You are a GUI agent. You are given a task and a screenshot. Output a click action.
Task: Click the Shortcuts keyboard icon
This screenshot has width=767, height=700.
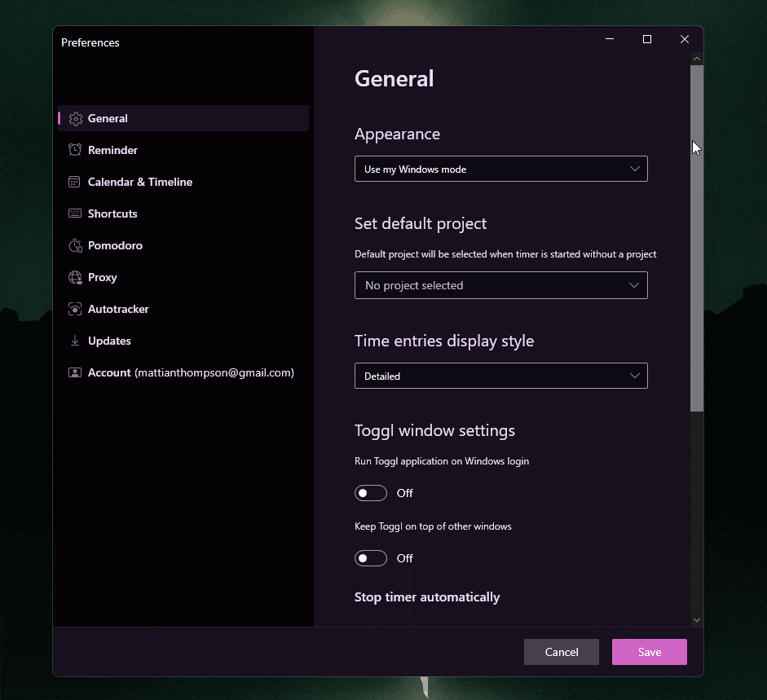pyautogui.click(x=75, y=214)
